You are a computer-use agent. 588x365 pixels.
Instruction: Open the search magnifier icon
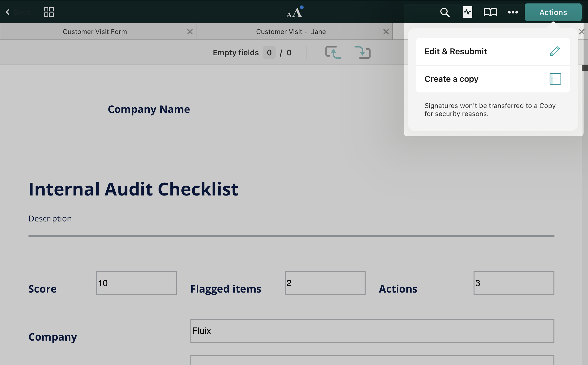pyautogui.click(x=445, y=12)
